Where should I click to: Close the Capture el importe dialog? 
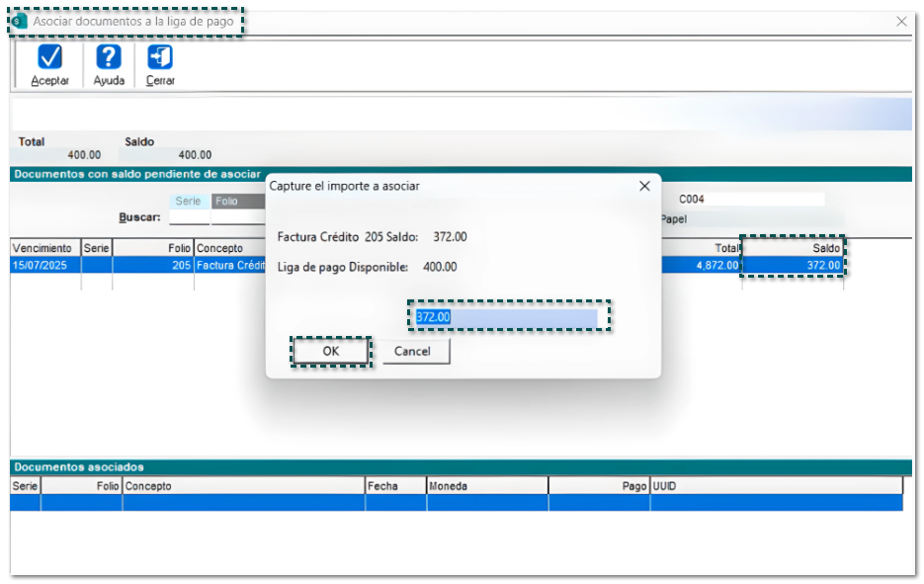pyautogui.click(x=644, y=186)
